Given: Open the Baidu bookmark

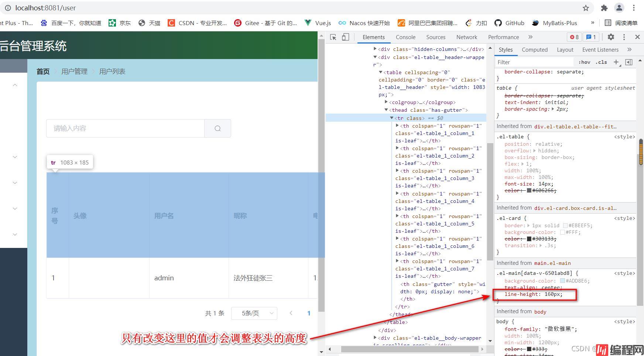Looking at the screenshot, I should [x=71, y=23].
